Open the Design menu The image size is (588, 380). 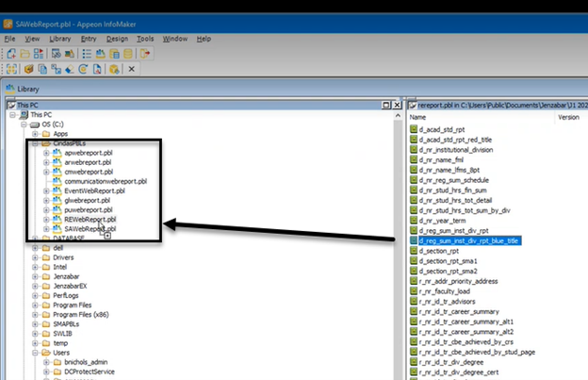(117, 39)
